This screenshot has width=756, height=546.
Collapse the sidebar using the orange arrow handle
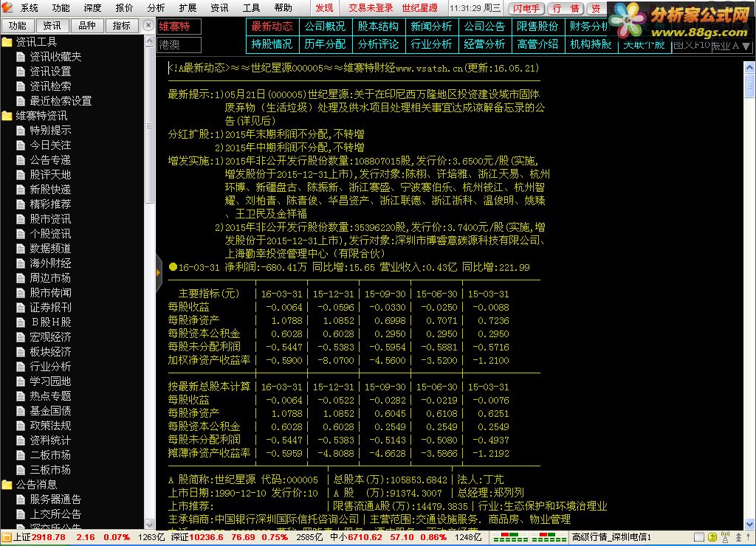tap(158, 273)
